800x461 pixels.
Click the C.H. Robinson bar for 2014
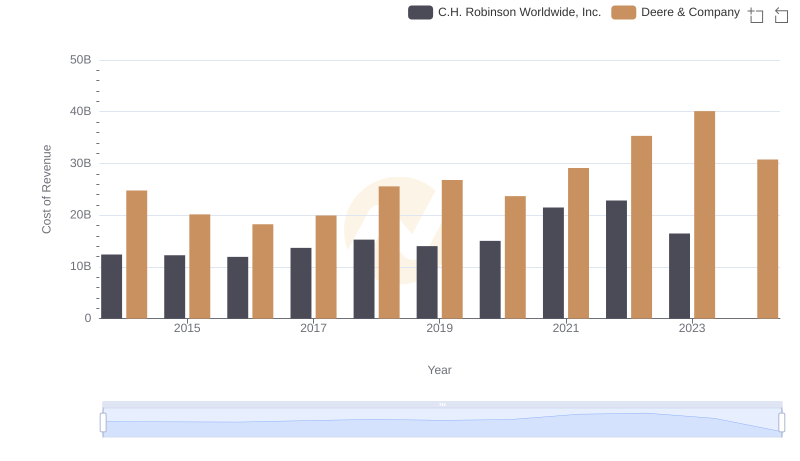112,286
